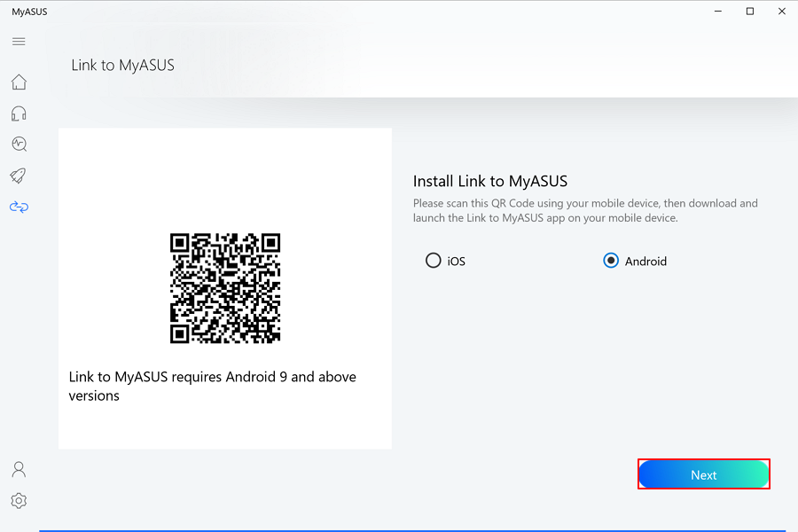The height and width of the screenshot is (532, 798).
Task: Open Settings gear icon
Action: tap(19, 501)
